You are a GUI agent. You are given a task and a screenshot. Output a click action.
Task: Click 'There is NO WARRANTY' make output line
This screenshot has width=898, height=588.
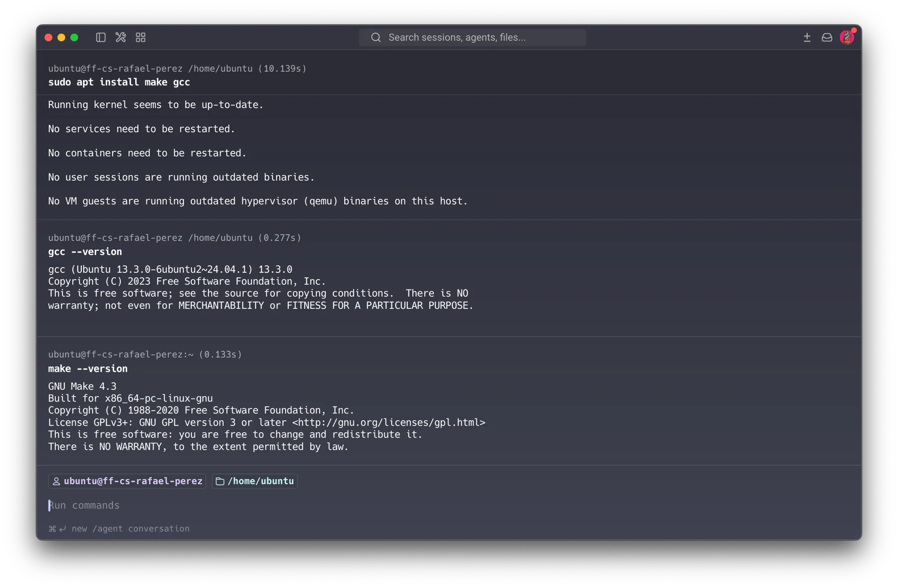tap(198, 447)
